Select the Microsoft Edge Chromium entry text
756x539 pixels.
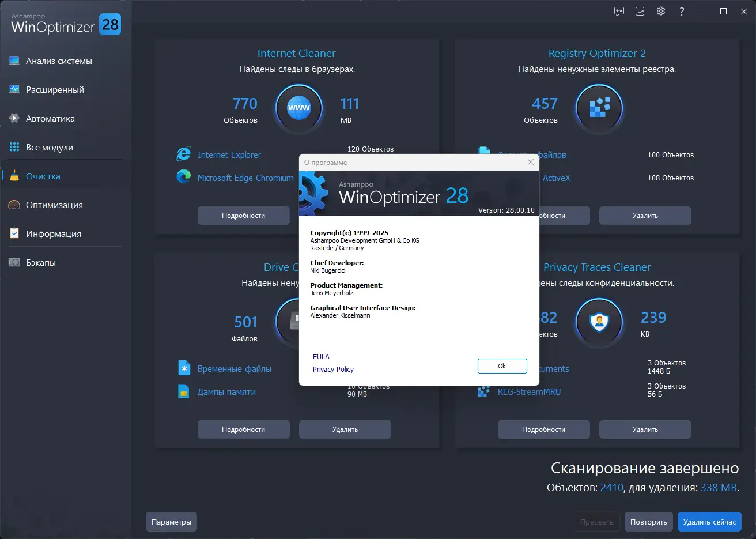click(245, 178)
